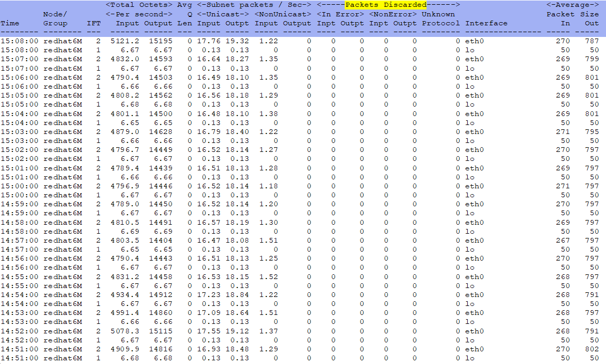Click the Subnet packets / Sec header
This screenshot has height=364, width=606.
pyautogui.click(x=254, y=5)
